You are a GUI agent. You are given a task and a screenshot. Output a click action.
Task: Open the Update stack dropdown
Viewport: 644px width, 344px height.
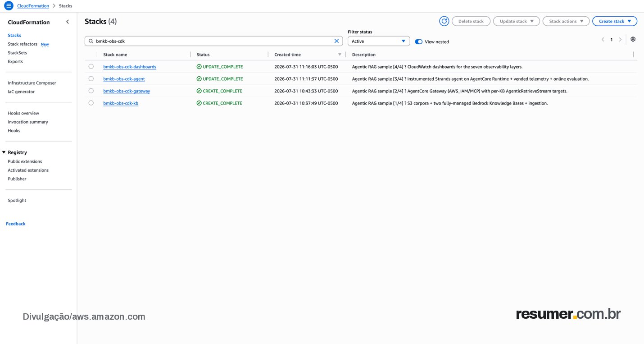pos(516,21)
